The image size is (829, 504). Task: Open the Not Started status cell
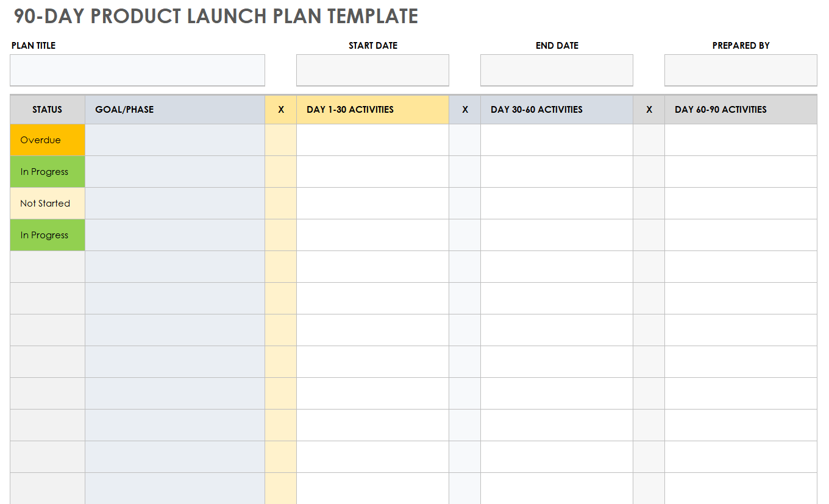(48, 204)
